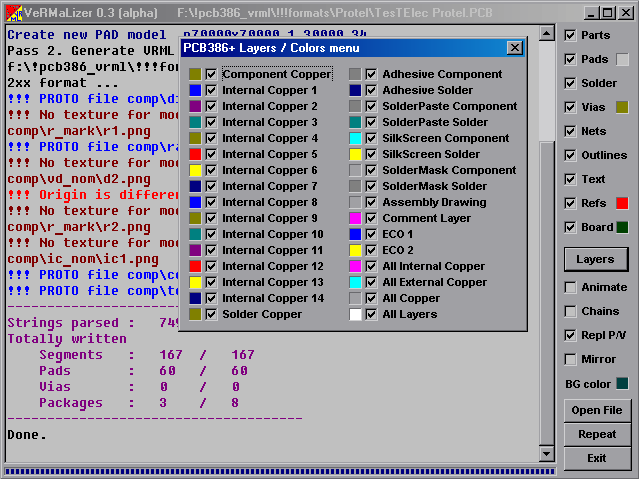639x479 pixels.
Task: Toggle the Board checkbox
Action: coord(570,227)
